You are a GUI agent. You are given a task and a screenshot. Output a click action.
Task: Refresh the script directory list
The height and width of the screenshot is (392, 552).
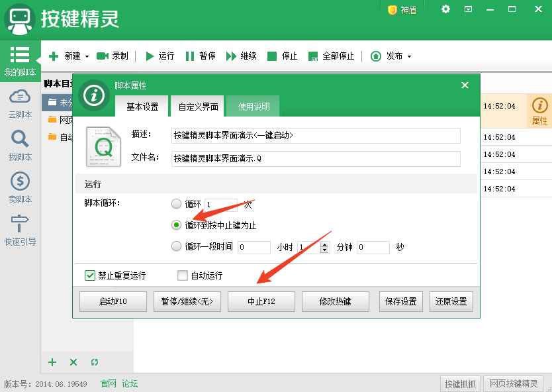pyautogui.click(x=95, y=362)
